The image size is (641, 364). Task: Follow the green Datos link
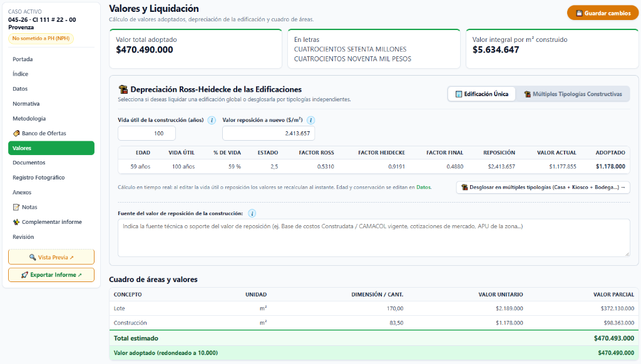(424, 187)
